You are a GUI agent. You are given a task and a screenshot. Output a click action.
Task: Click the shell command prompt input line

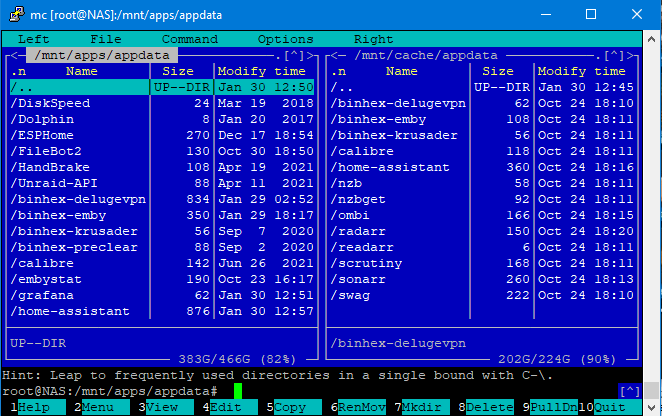click(x=321, y=391)
